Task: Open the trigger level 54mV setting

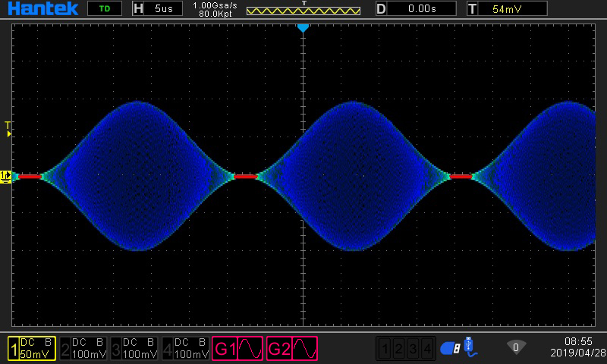Action: (x=506, y=9)
